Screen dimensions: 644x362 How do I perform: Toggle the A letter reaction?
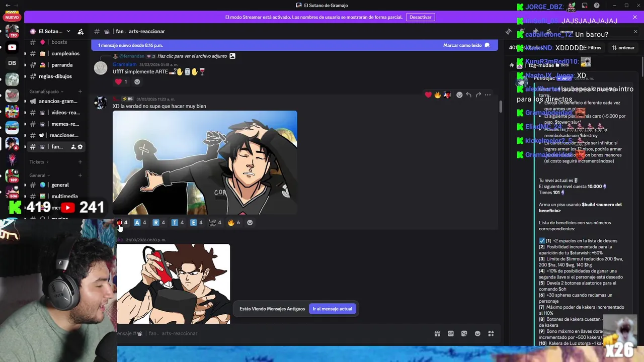pyautogui.click(x=140, y=222)
